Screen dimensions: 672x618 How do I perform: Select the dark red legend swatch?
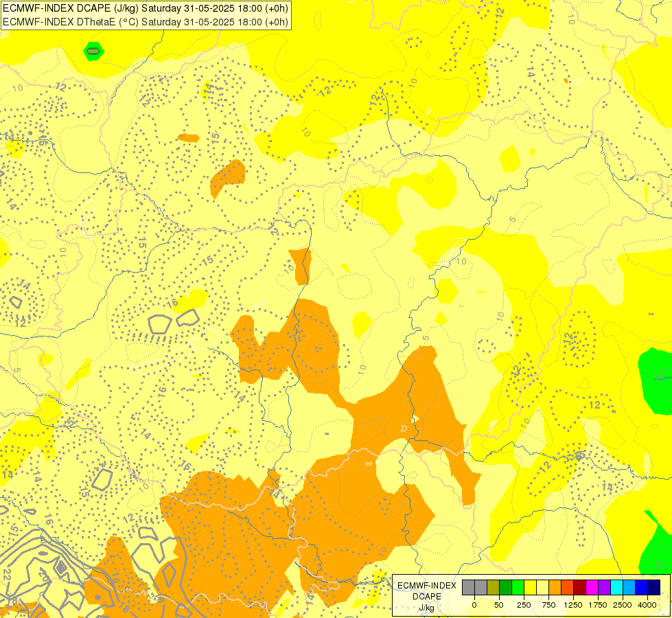tap(580, 588)
